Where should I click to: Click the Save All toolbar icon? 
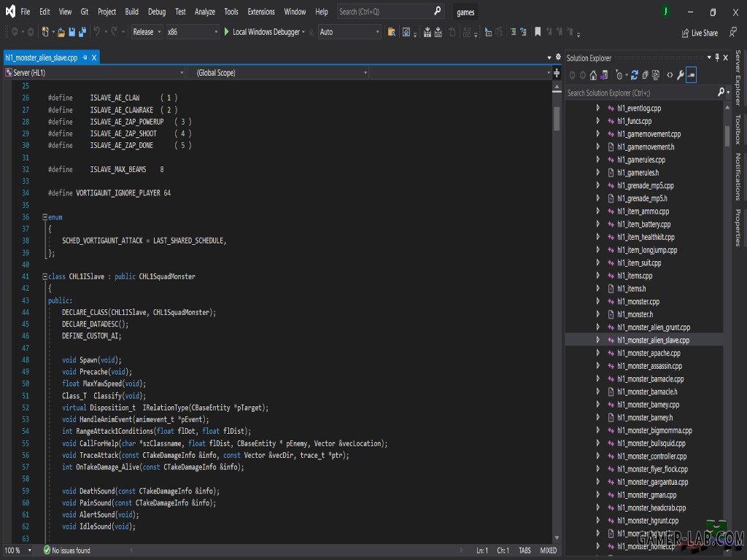click(x=82, y=32)
